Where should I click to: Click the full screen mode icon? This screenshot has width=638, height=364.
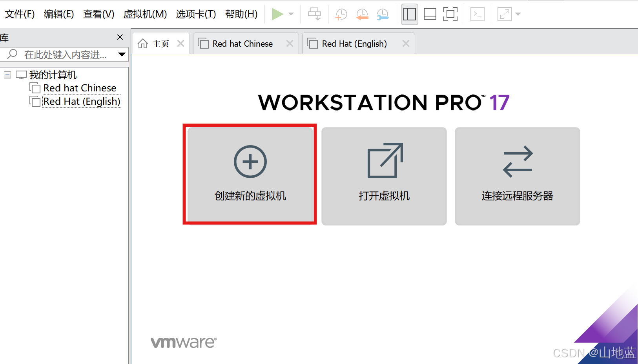[x=450, y=14]
